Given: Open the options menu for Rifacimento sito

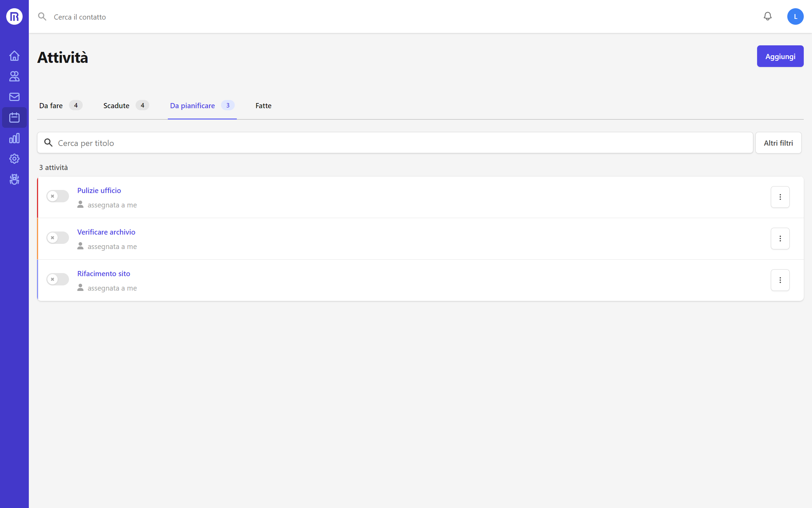Looking at the screenshot, I should (780, 280).
